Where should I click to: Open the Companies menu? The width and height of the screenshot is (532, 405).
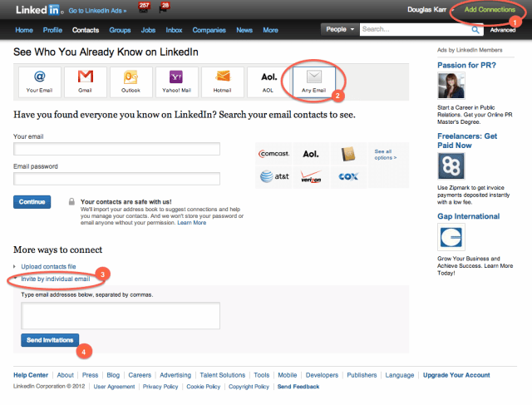click(209, 30)
